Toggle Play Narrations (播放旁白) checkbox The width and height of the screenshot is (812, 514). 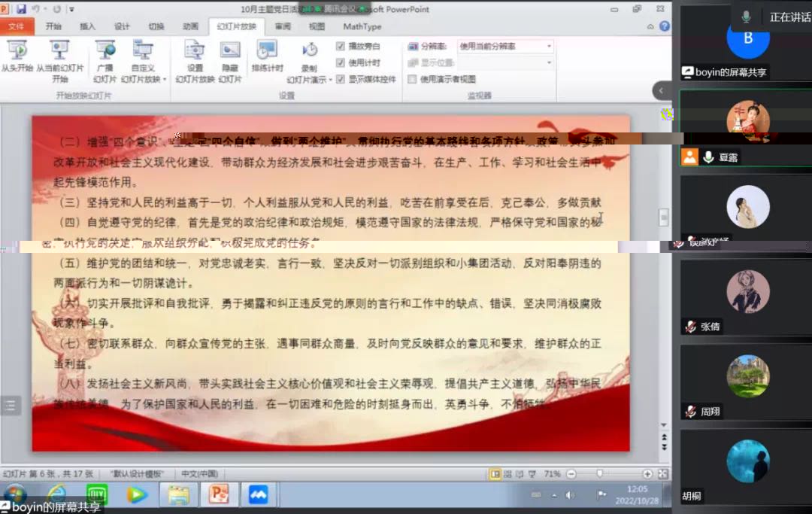click(341, 46)
